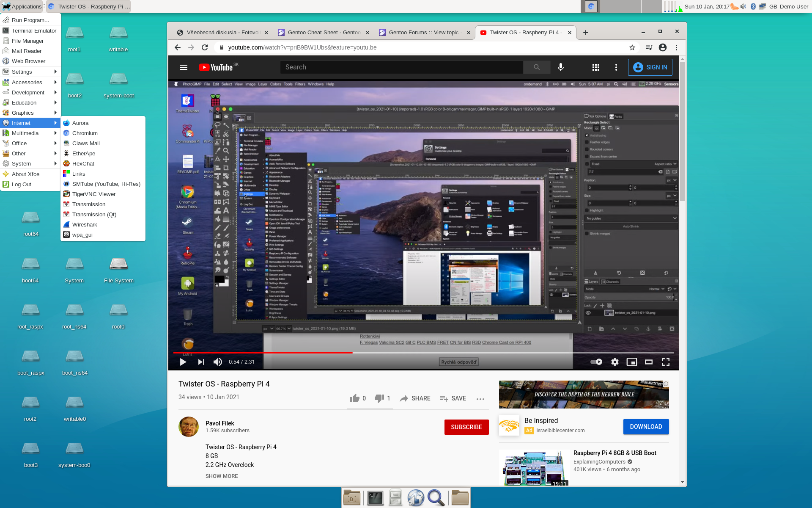Enter fullscreen video mode
The image size is (812, 508).
pyautogui.click(x=665, y=362)
